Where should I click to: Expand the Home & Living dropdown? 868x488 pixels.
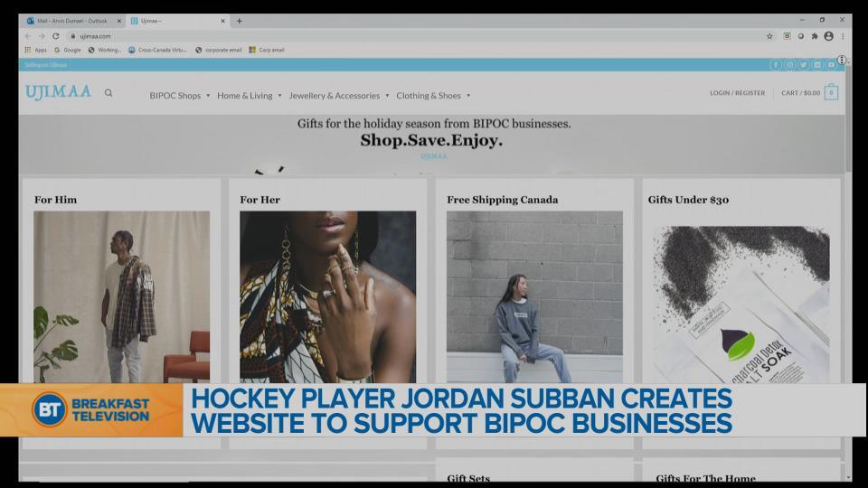(249, 96)
